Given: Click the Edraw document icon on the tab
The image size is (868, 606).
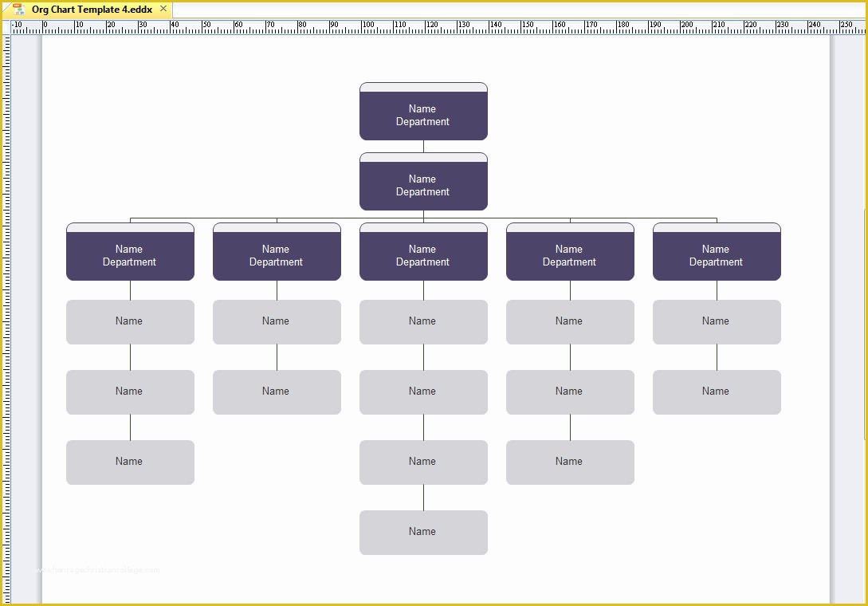Looking at the screenshot, I should click(18, 9).
